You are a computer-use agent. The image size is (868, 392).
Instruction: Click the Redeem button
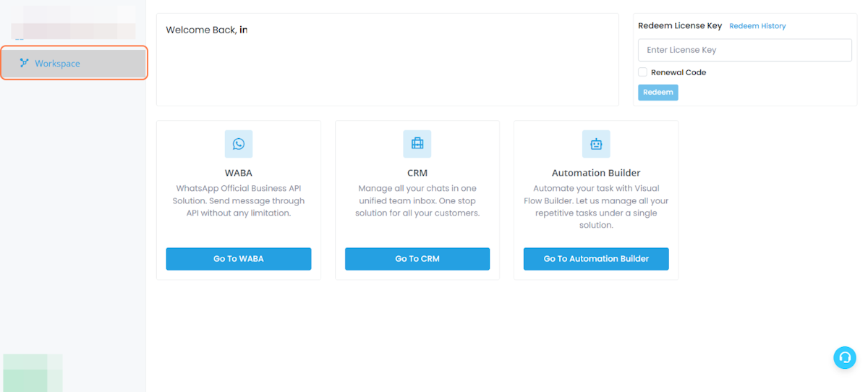[658, 93]
